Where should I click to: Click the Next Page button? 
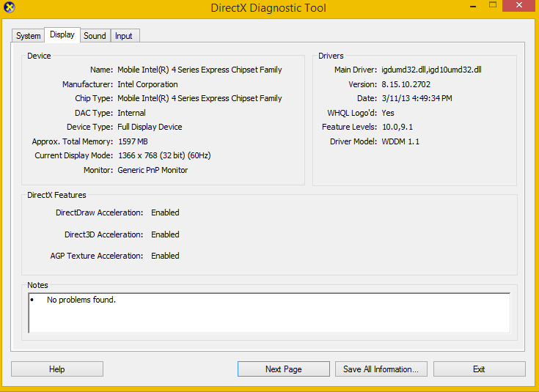[284, 369]
